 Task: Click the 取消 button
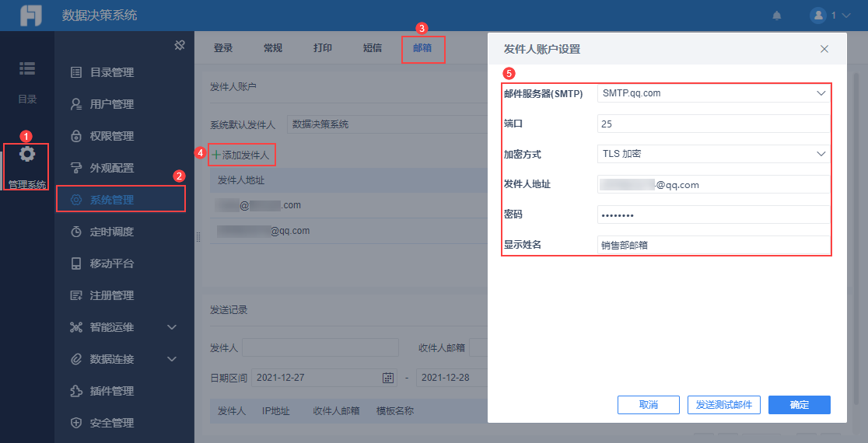pos(648,405)
